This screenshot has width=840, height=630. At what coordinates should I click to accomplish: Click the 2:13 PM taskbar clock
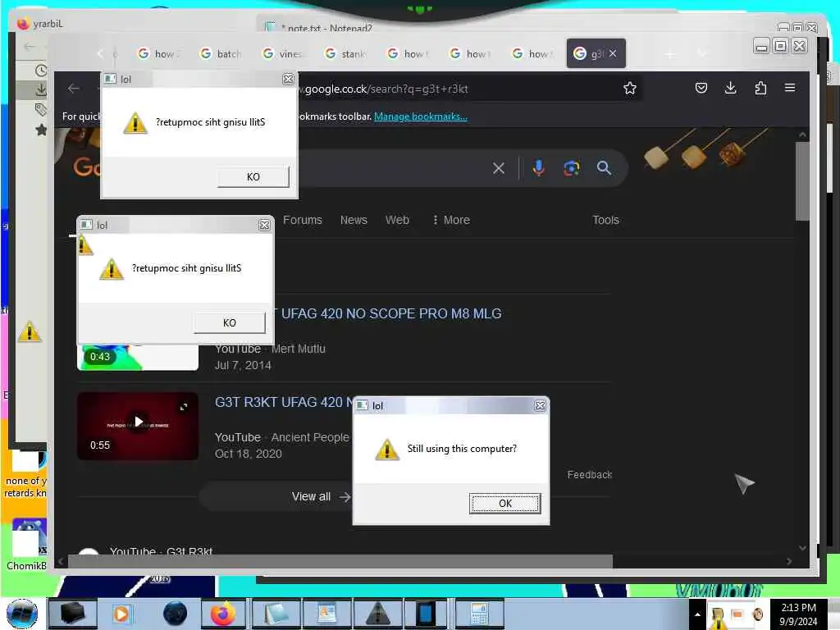coord(798,614)
